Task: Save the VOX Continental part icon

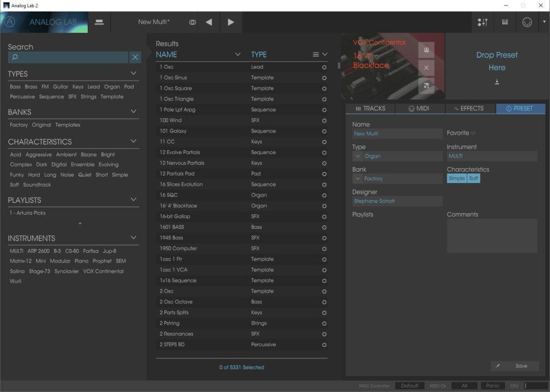Action: tap(426, 50)
